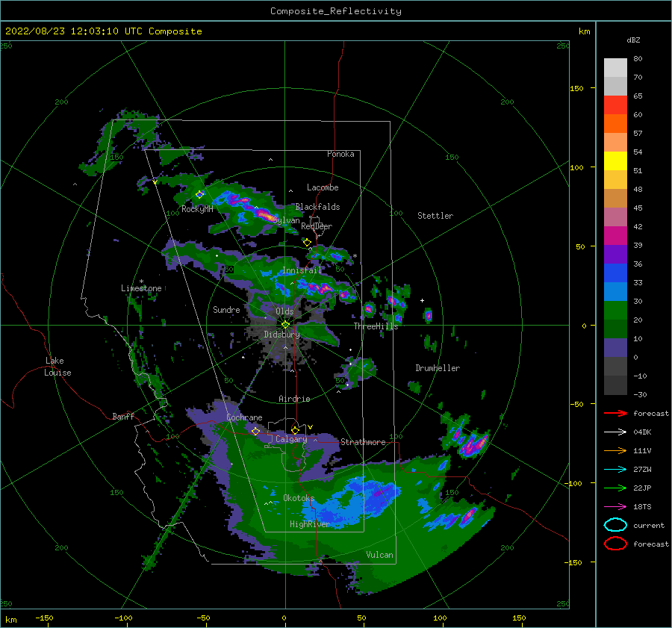Click the Lake Louise label
Viewport: 672px width, 628px height.
(x=57, y=367)
